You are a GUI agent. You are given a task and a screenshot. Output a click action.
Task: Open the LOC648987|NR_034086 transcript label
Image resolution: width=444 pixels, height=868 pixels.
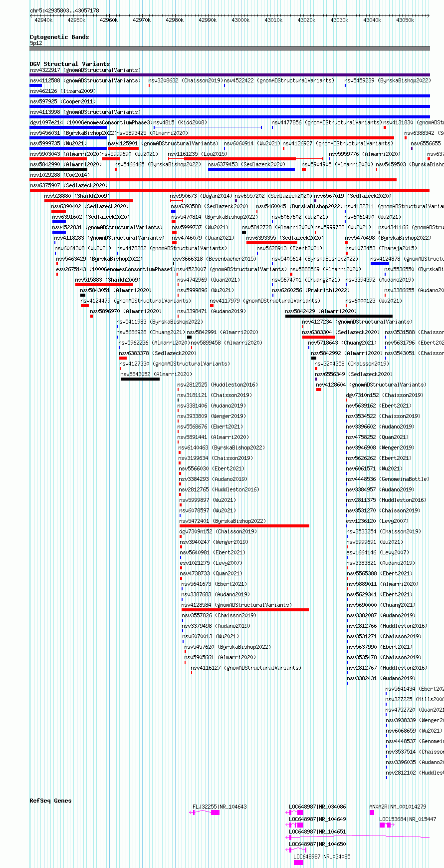click(x=317, y=807)
